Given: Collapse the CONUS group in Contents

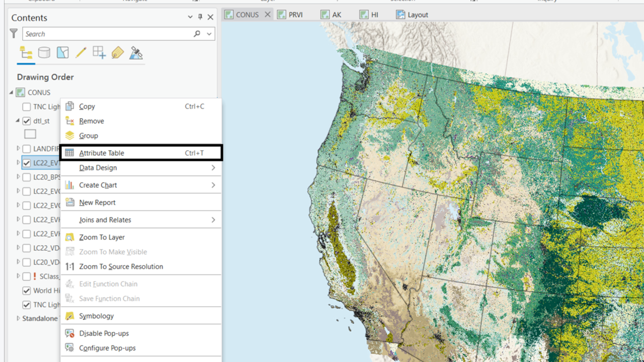Looking at the screenshot, I should click(x=12, y=92).
